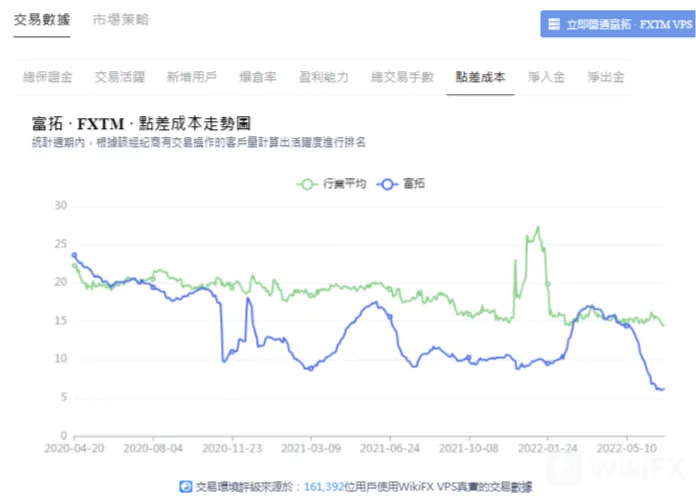Click the 161,392 user count link
Image resolution: width=696 pixels, height=502 pixels.
[x=324, y=487]
